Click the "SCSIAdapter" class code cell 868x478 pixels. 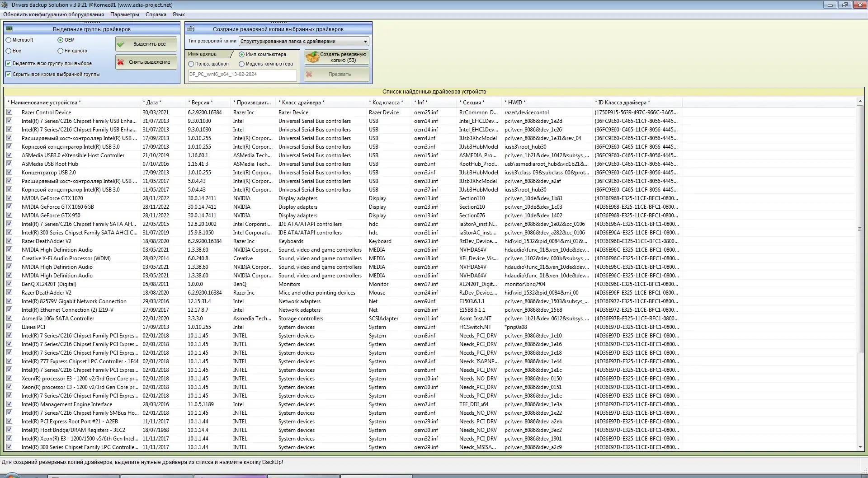point(384,319)
